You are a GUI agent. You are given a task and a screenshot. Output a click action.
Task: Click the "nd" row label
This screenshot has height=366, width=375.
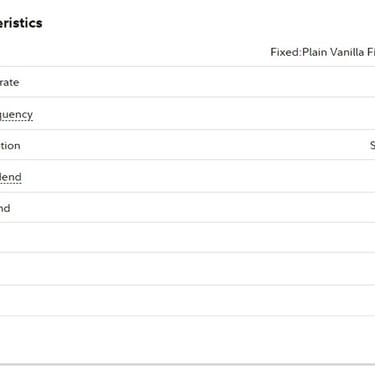[x=5, y=208]
